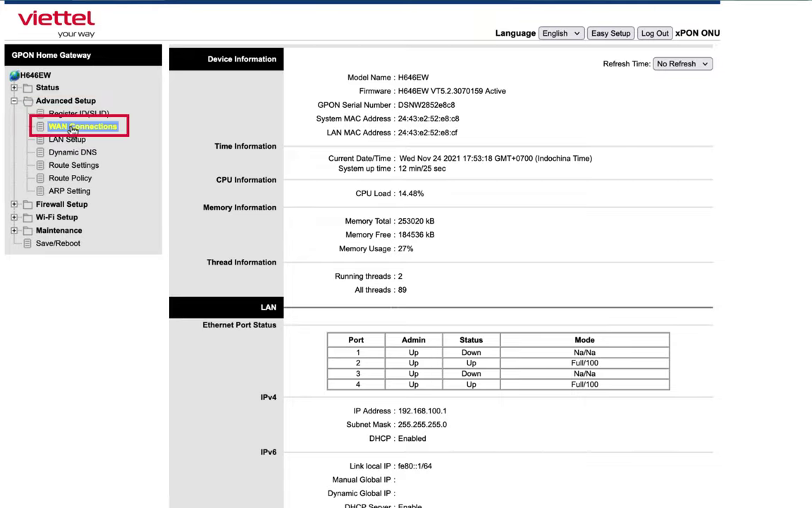Open the Refresh Time dropdown
Screen dimensions: 812x508
click(682, 64)
